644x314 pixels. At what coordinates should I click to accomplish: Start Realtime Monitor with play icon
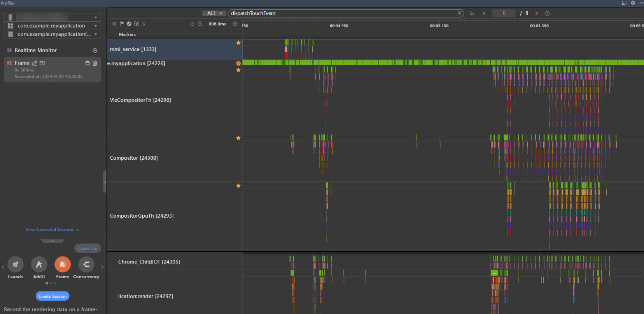point(95,51)
